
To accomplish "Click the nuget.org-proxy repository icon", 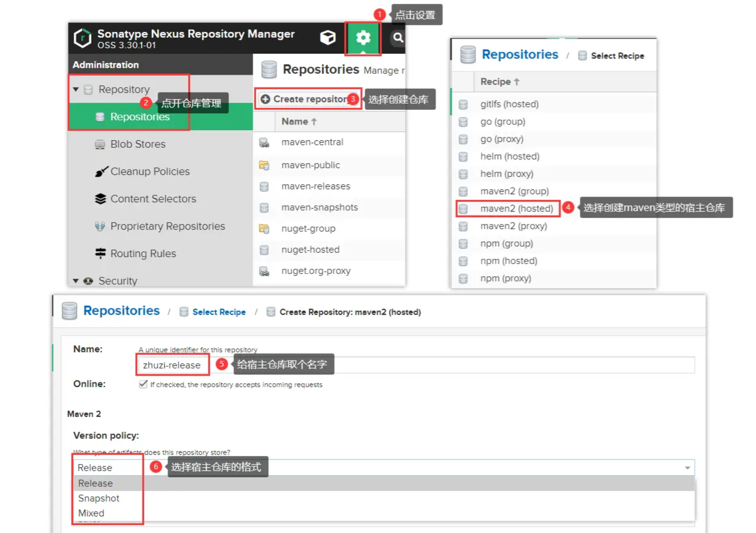I will coord(264,271).
